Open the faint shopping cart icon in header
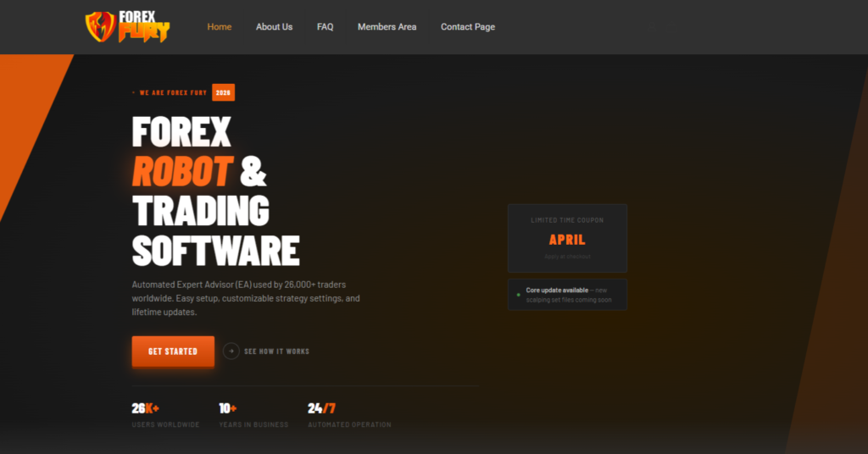The width and height of the screenshot is (868, 454). [671, 27]
